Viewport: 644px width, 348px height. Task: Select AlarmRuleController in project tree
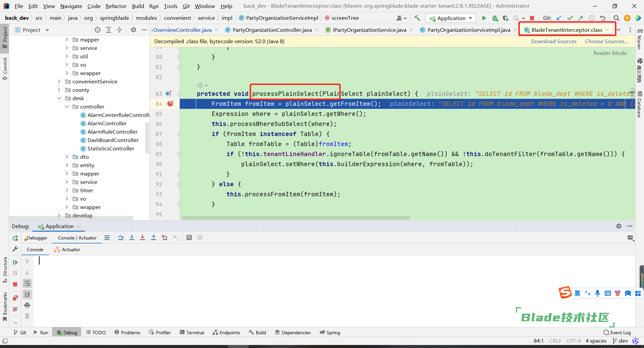click(x=112, y=132)
